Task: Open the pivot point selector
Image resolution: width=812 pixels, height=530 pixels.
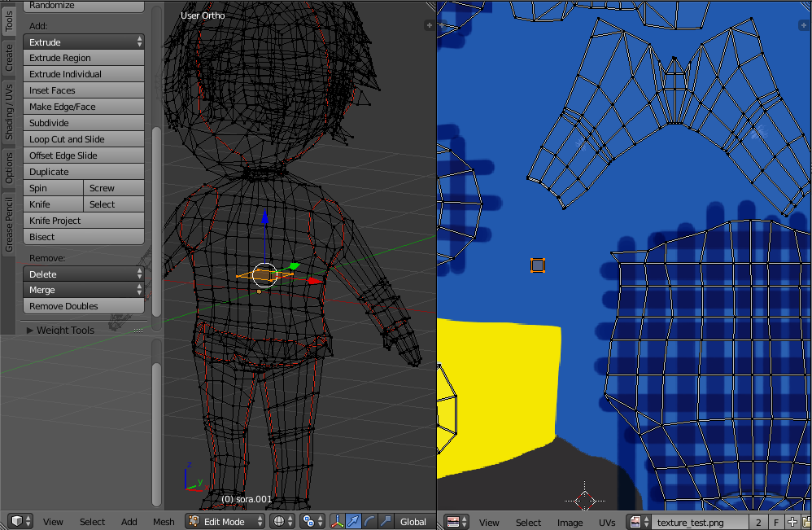Action: [x=312, y=521]
